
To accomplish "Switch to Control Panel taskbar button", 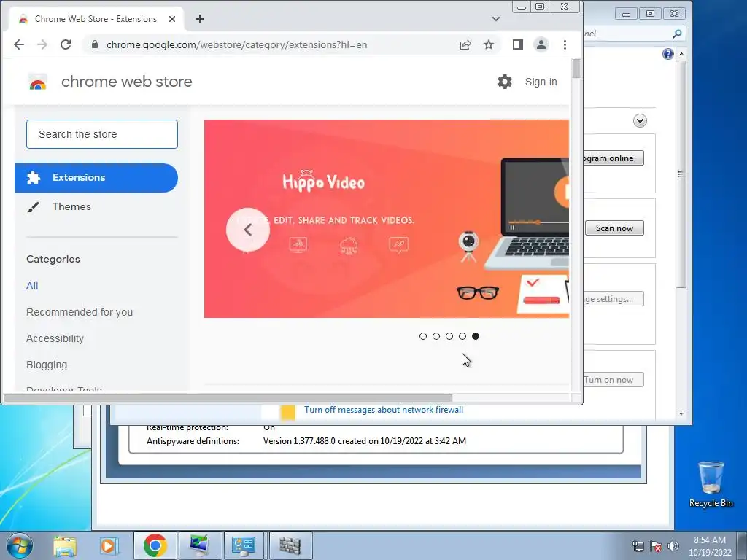I will tap(244, 545).
